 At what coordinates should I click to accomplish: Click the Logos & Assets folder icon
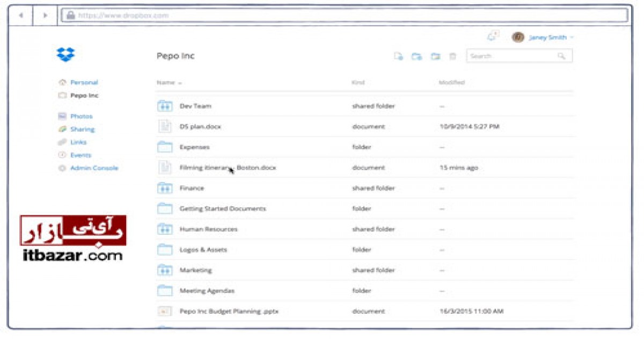pyautogui.click(x=164, y=249)
